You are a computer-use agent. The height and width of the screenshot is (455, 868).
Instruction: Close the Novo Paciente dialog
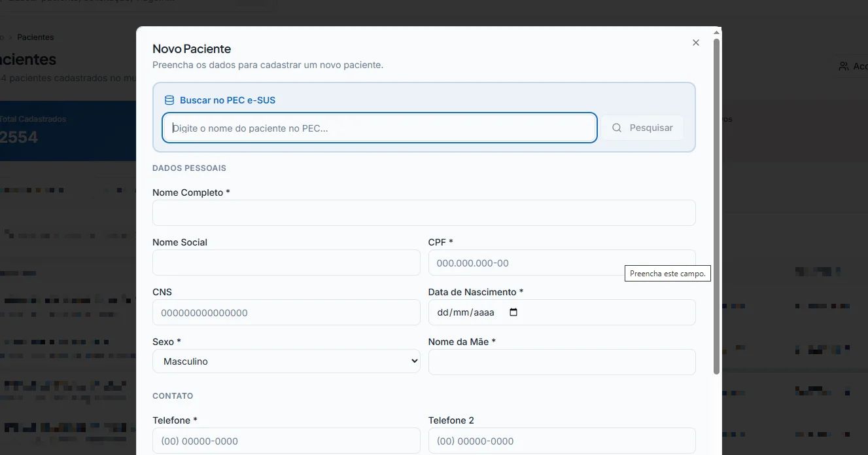[696, 43]
